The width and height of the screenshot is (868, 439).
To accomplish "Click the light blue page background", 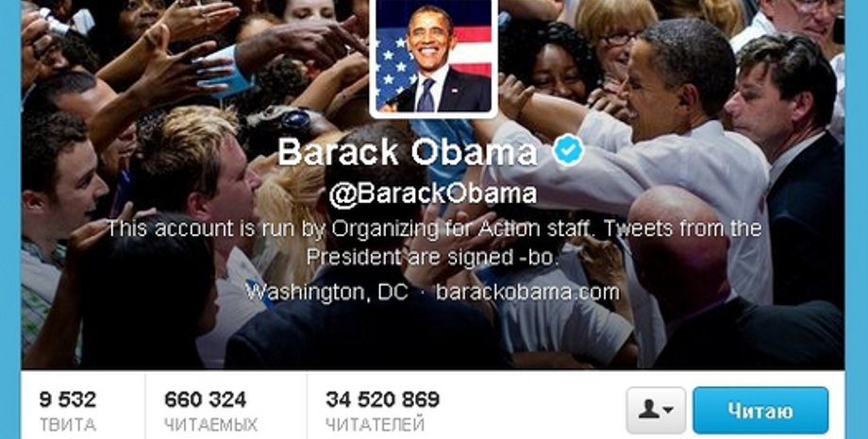I will tap(10, 222).
